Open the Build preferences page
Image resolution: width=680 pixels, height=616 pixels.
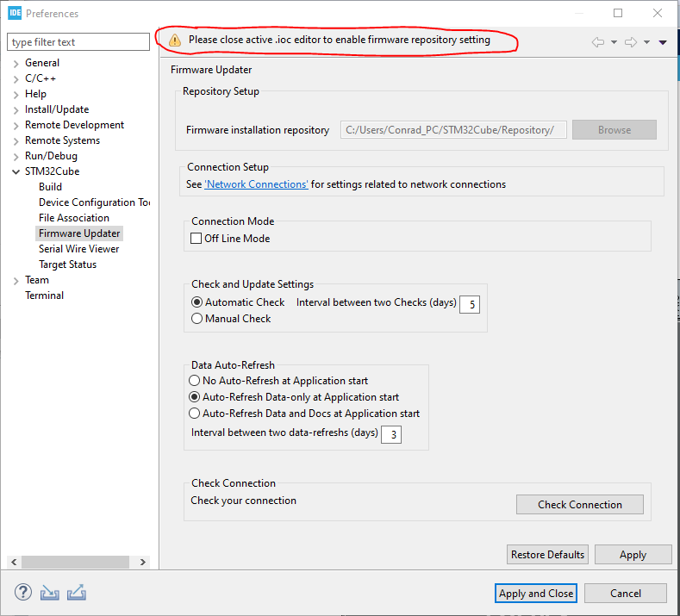coord(50,187)
